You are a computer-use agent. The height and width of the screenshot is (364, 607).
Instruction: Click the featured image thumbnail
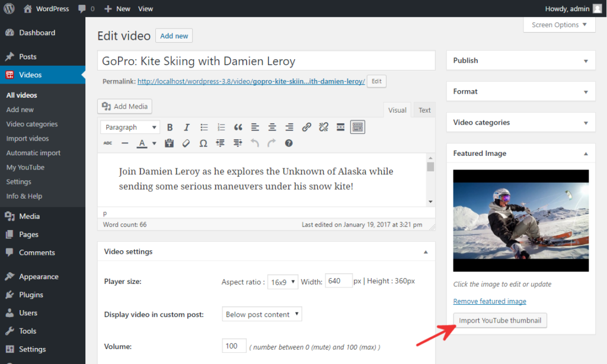tap(520, 221)
